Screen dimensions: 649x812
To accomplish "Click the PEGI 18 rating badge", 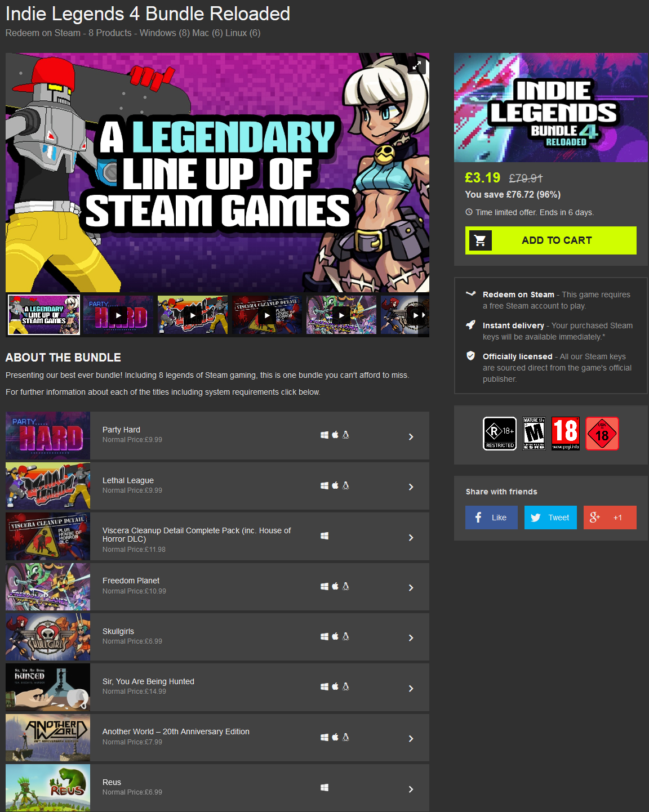I will click(565, 434).
